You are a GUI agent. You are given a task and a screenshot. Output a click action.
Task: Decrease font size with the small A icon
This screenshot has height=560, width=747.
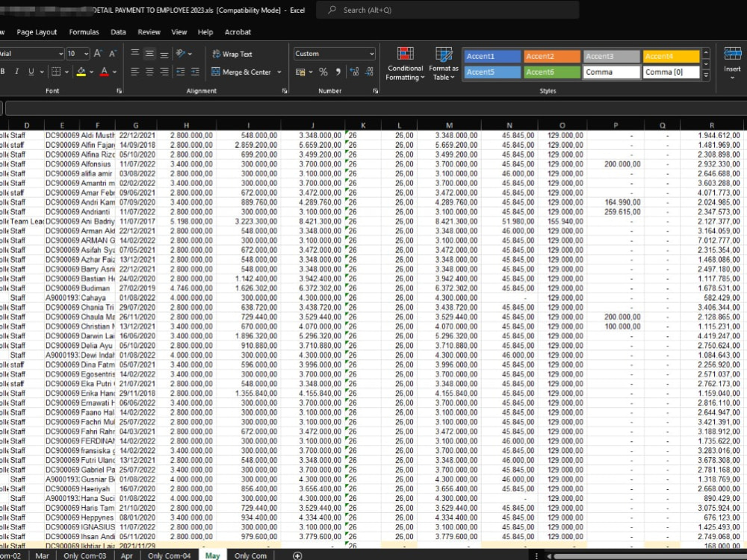[113, 54]
